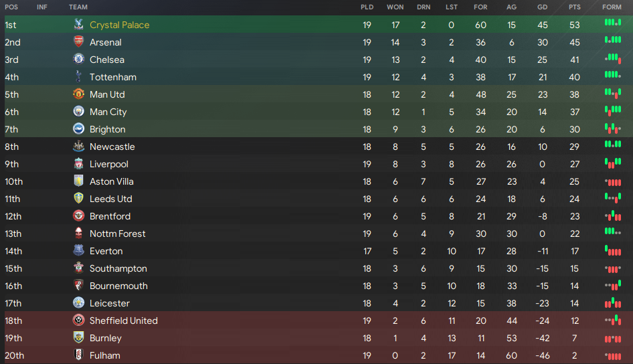Select the Leeds Utd badge icon

tap(79, 199)
